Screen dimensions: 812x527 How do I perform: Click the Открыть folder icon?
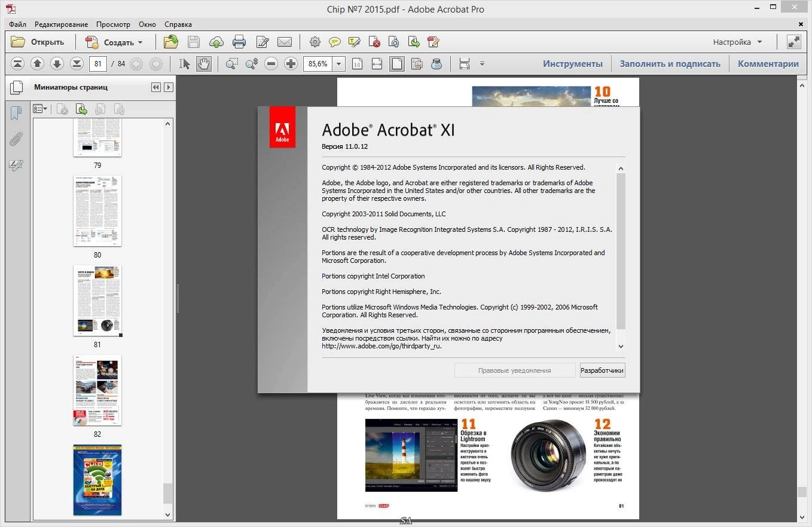tap(18, 42)
